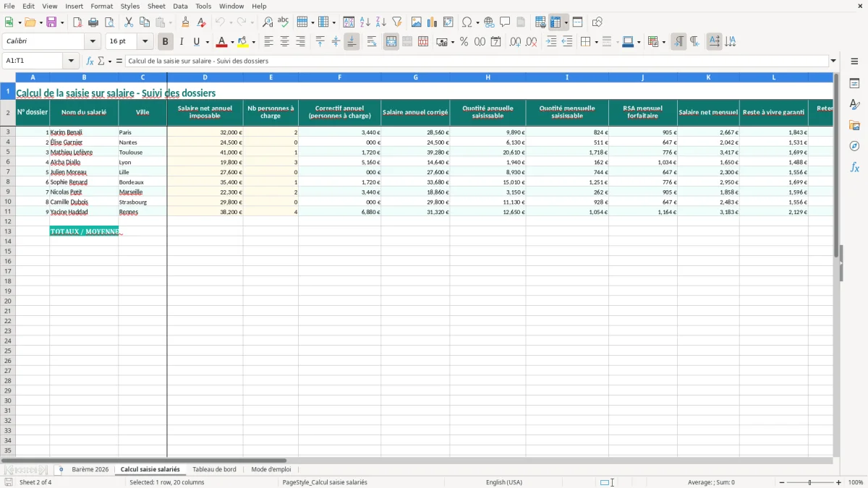The height and width of the screenshot is (488, 868).
Task: Open Print Preview toggle
Action: point(109,22)
